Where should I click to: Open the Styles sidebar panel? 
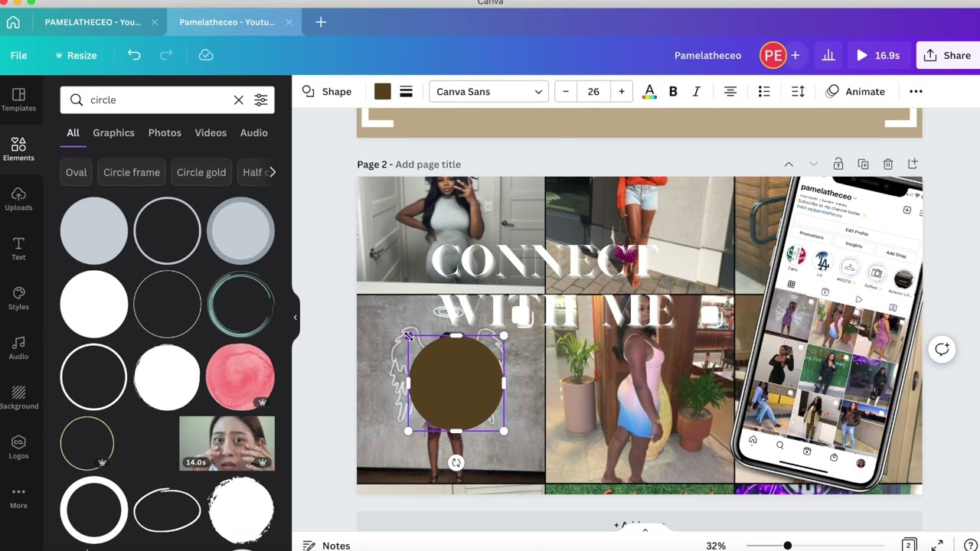pos(18,298)
